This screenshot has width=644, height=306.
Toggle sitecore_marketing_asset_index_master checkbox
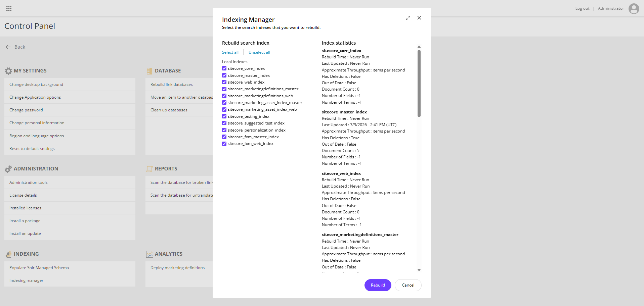pyautogui.click(x=224, y=103)
